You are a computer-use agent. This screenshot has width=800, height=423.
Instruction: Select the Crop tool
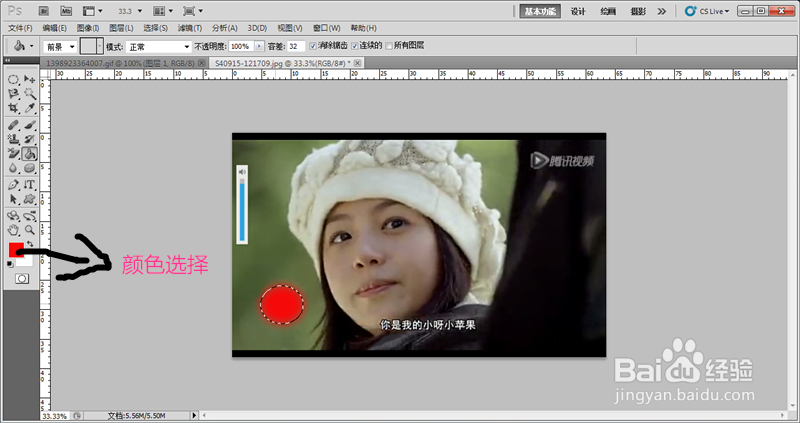(13, 108)
